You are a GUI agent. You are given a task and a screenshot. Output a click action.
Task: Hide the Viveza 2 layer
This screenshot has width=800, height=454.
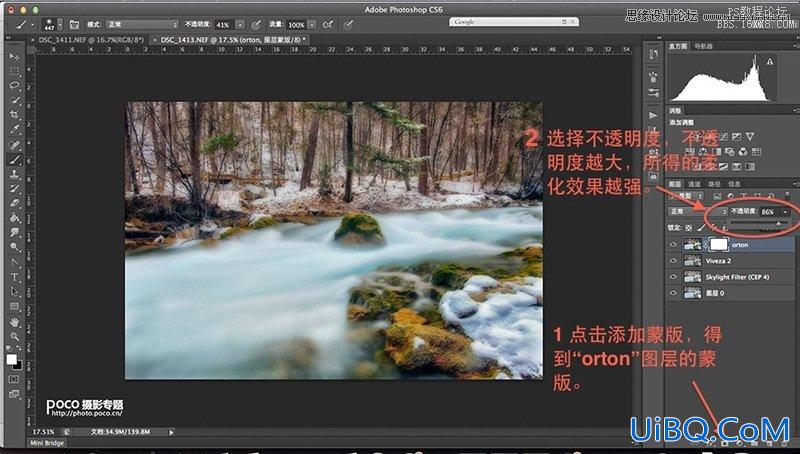coord(673,261)
